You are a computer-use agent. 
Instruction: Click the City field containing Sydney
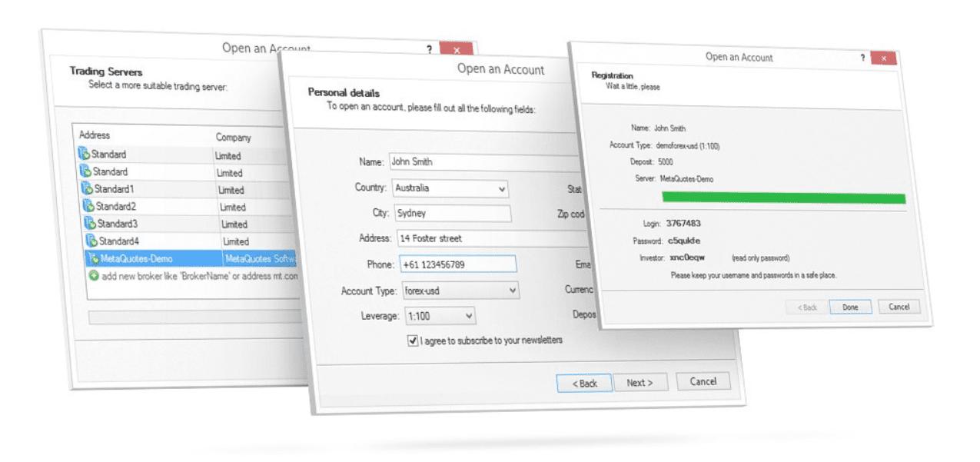(x=452, y=213)
